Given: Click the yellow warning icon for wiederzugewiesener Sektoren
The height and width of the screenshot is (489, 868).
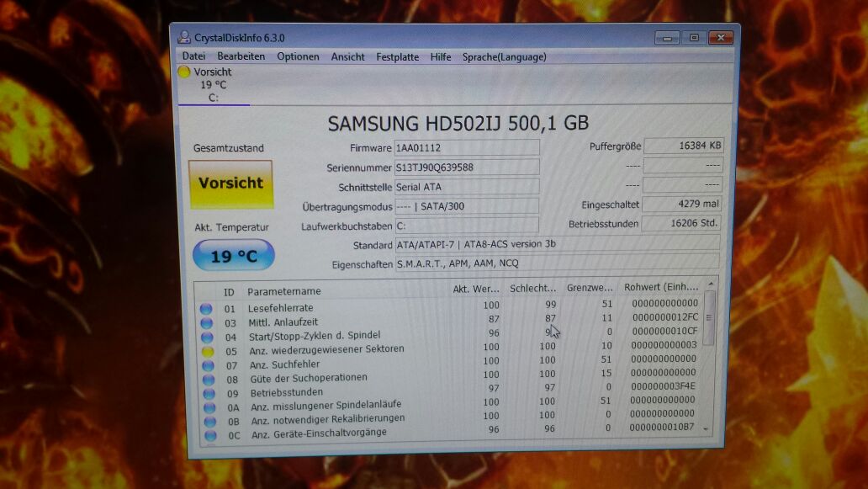Looking at the screenshot, I should (x=208, y=351).
